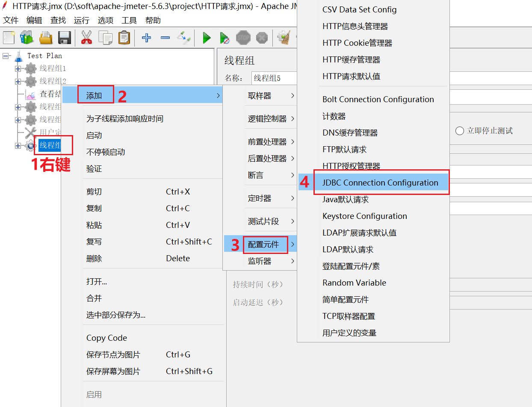Click the gear icon of 线程组2
Image resolution: width=532 pixels, height=407 pixels.
pyautogui.click(x=31, y=81)
